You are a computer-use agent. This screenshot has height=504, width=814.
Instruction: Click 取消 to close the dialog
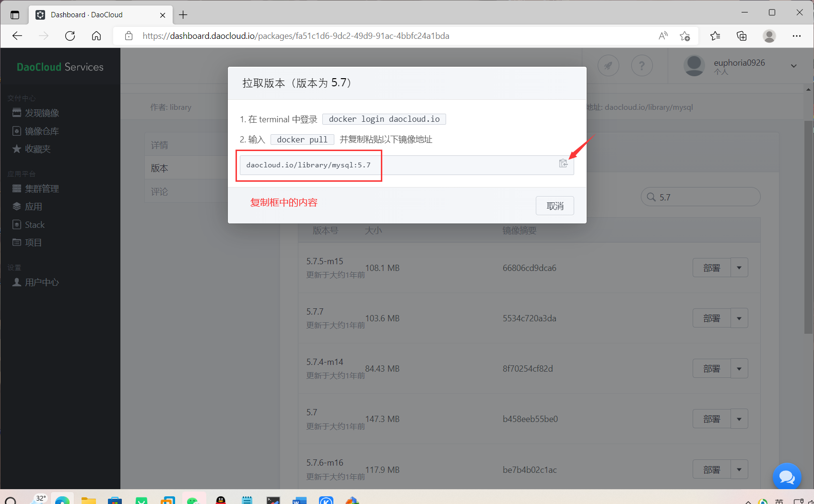point(555,206)
